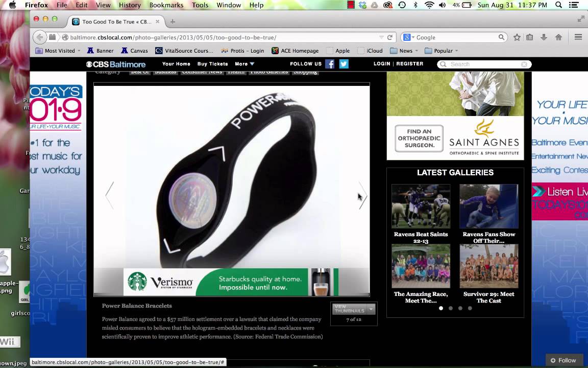Click the volume icon in menu bar
This screenshot has height=368, width=588.
tap(443, 5)
